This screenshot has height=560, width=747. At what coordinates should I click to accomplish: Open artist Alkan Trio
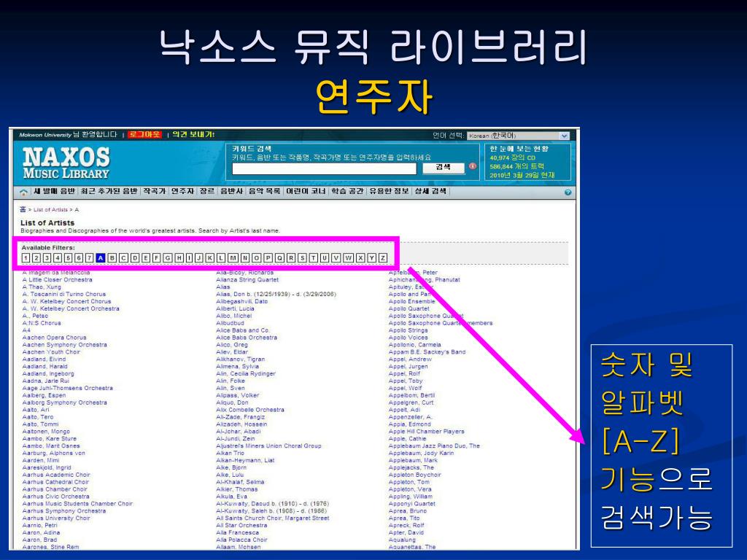click(x=230, y=453)
